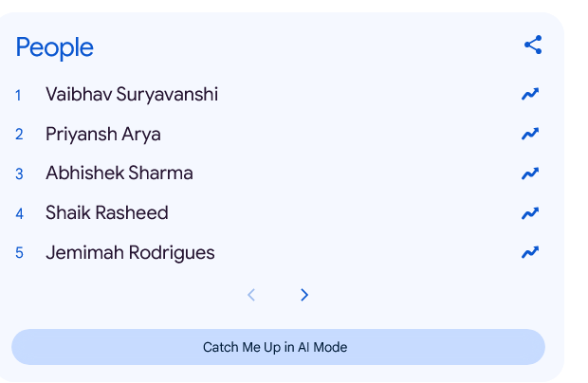Click rank number 1 in the list
Image resolution: width=588 pixels, height=383 pixels.
click(x=18, y=95)
